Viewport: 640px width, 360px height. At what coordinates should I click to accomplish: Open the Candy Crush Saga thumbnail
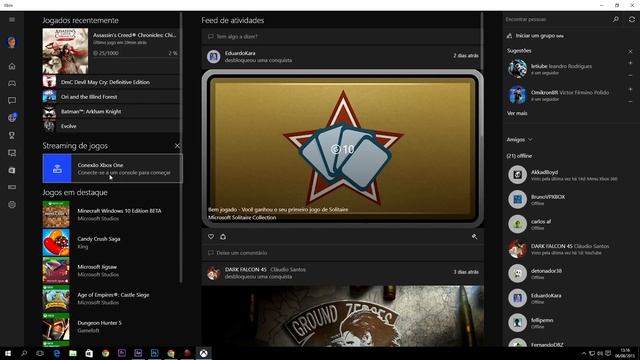pos(56,242)
